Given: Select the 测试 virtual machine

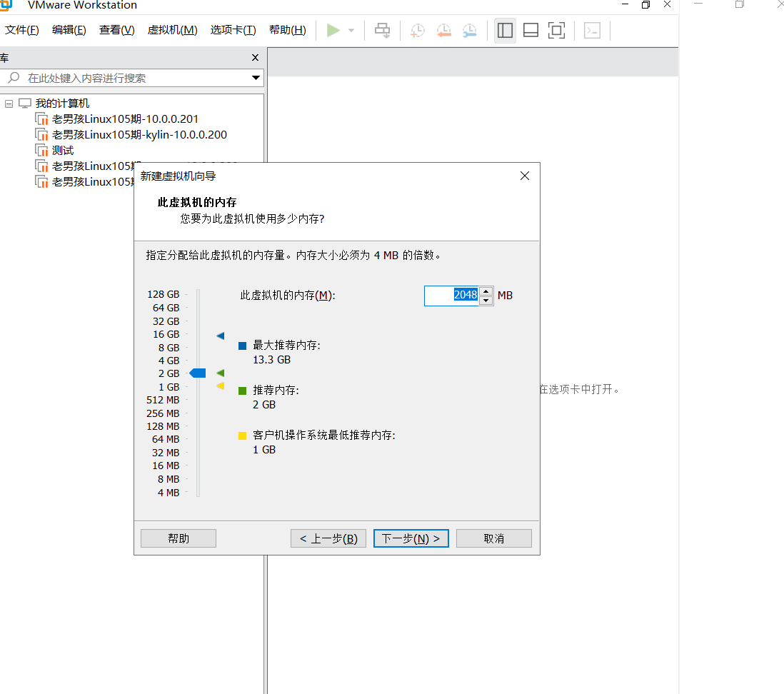Looking at the screenshot, I should (63, 151).
